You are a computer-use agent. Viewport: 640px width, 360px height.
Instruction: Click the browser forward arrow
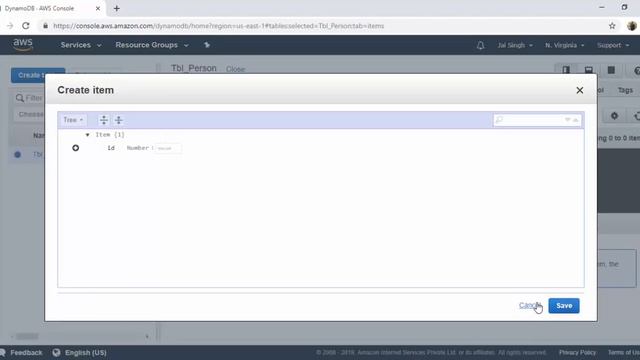click(10, 26)
